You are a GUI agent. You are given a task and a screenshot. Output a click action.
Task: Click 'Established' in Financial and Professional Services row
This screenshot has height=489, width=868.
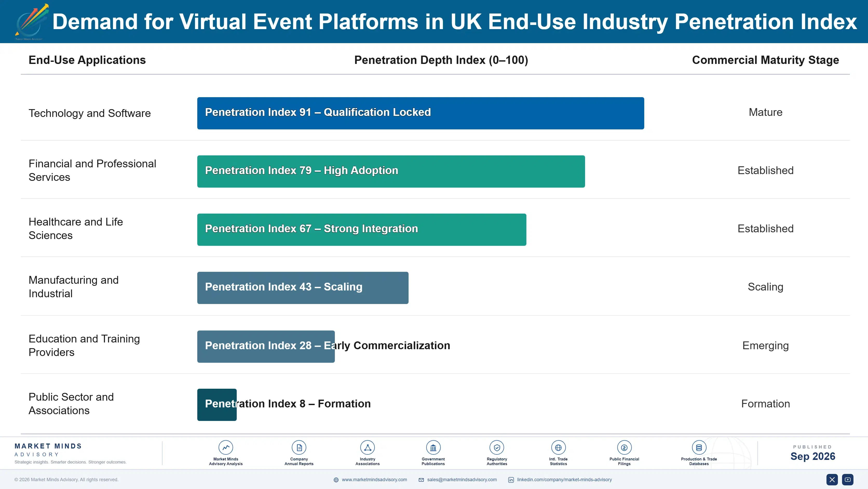tap(765, 170)
